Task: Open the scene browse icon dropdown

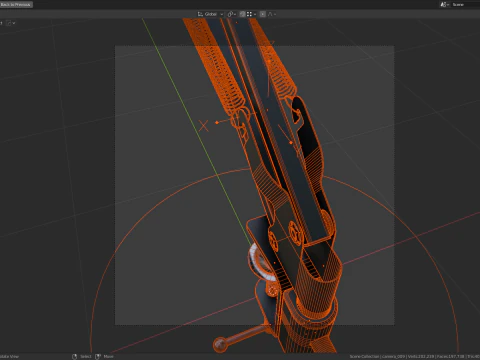Action: (x=445, y=4)
